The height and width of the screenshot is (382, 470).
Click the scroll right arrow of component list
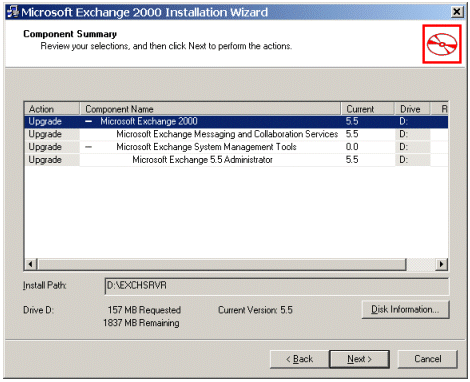coord(442,264)
